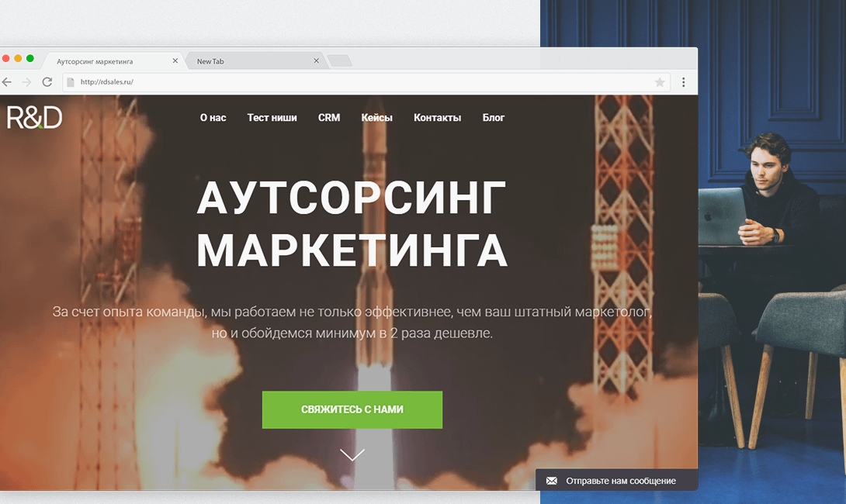Screen dimensions: 846x504
Task: Click the browser back arrow
Action: click(6, 82)
